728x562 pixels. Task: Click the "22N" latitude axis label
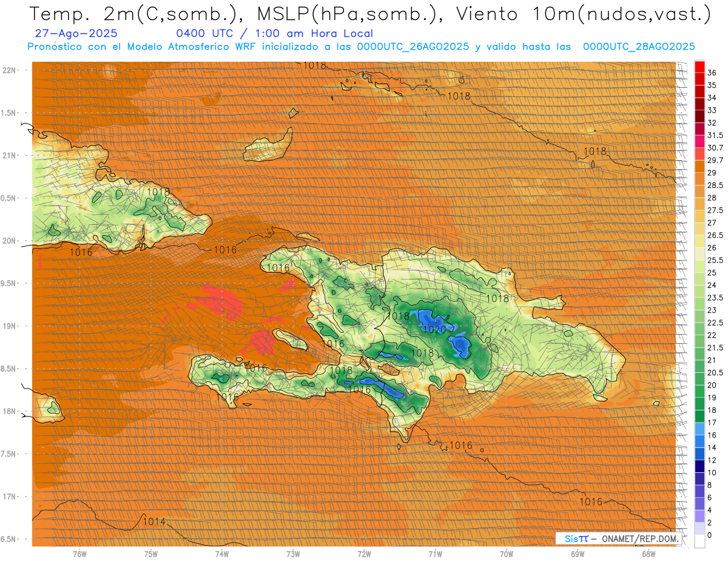[10, 70]
